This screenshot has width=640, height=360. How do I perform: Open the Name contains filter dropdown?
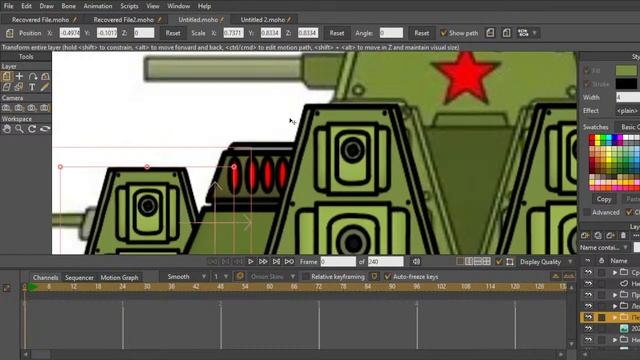(x=604, y=247)
